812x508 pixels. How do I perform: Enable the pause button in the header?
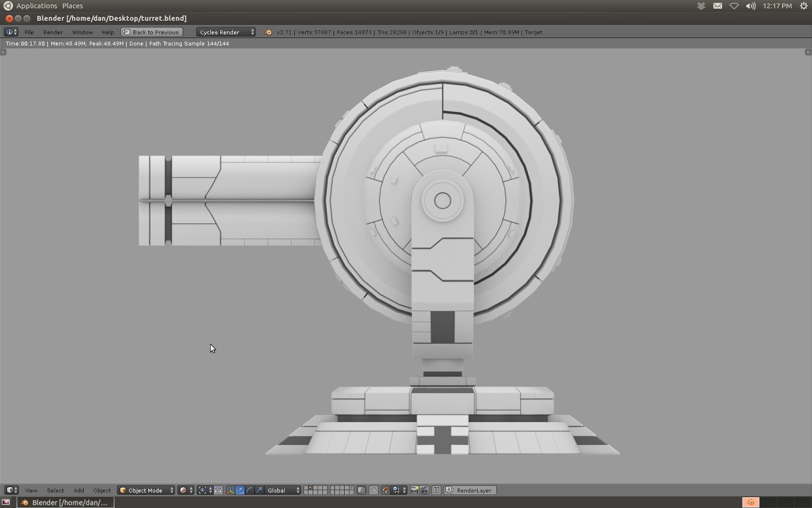[436, 490]
